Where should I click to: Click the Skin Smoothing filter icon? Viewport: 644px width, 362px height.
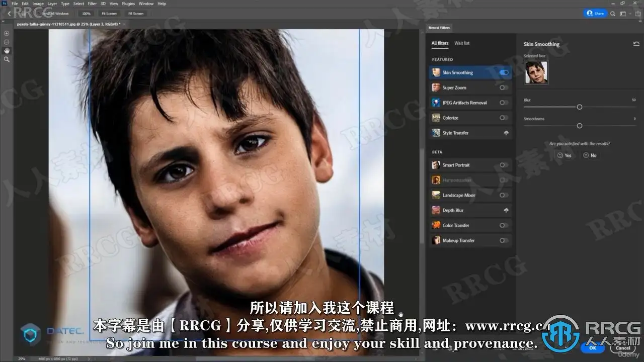point(436,72)
